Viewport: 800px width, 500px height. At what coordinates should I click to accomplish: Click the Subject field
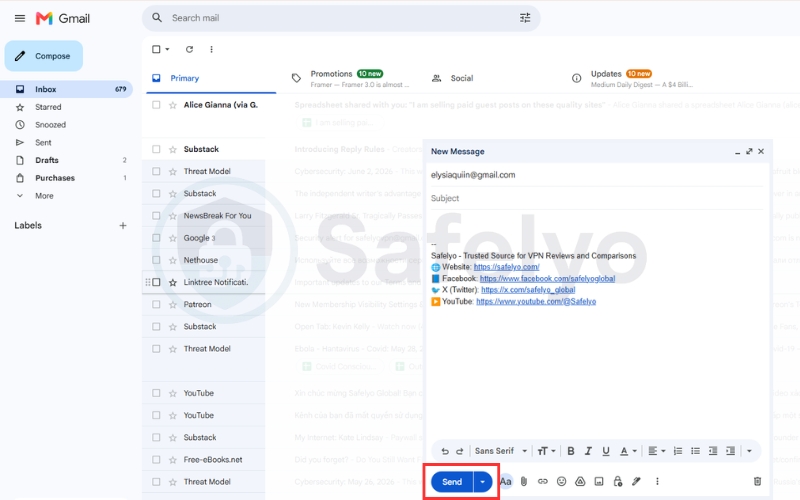click(596, 198)
